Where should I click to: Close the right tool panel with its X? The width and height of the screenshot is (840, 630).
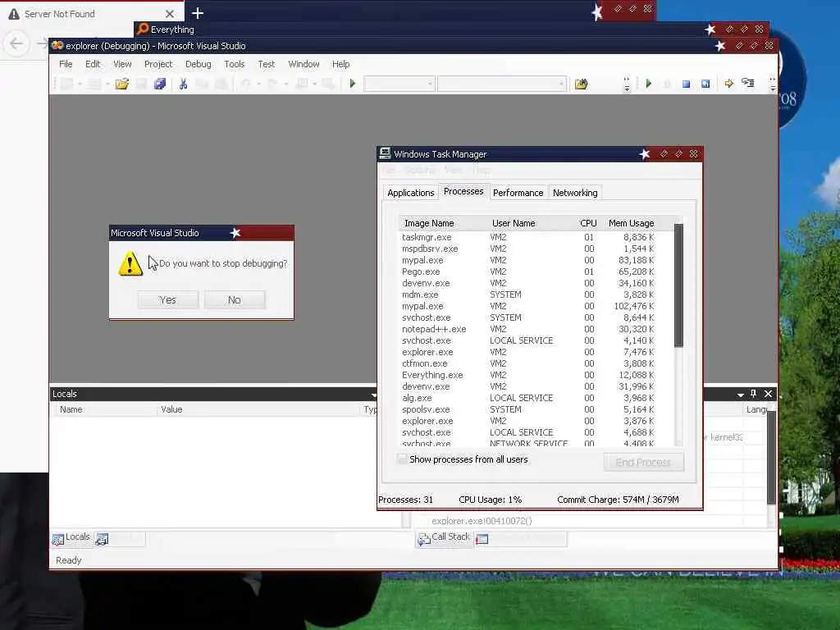click(768, 394)
